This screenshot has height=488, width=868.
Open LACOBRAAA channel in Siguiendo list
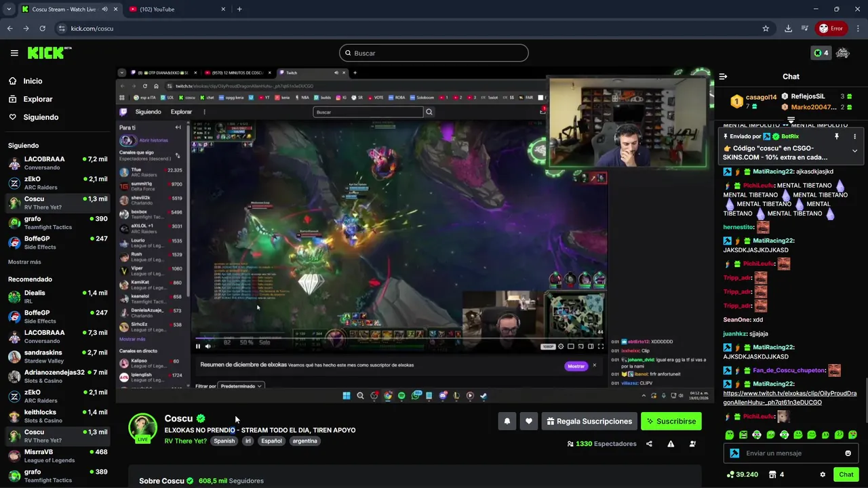(57, 163)
